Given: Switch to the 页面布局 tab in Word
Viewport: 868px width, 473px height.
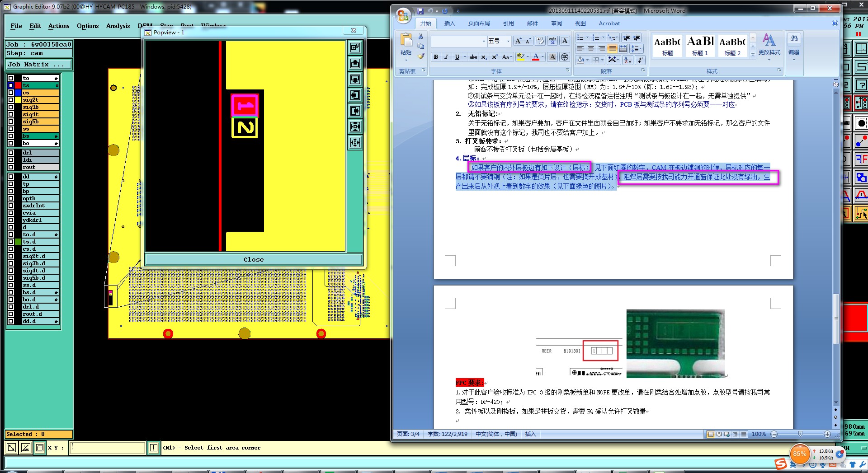Looking at the screenshot, I should 479,23.
